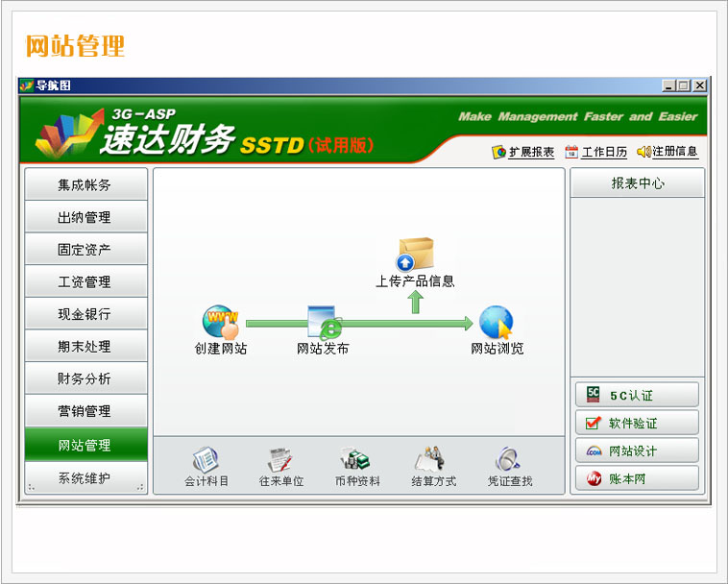
Task: Click the 导航图 title bar app icon
Action: click(x=27, y=85)
